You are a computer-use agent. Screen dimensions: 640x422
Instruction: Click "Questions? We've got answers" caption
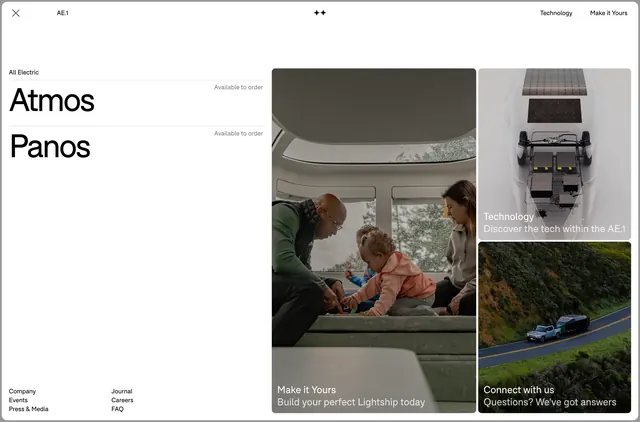pos(550,402)
